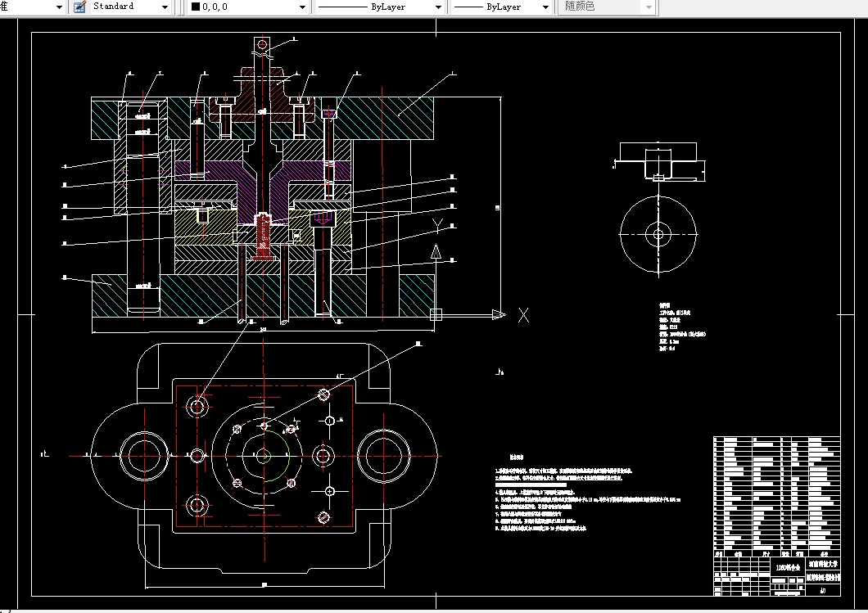This screenshot has height=613, width=868.
Task: Expand the ByLayer linetype dropdown
Action: click(x=438, y=7)
